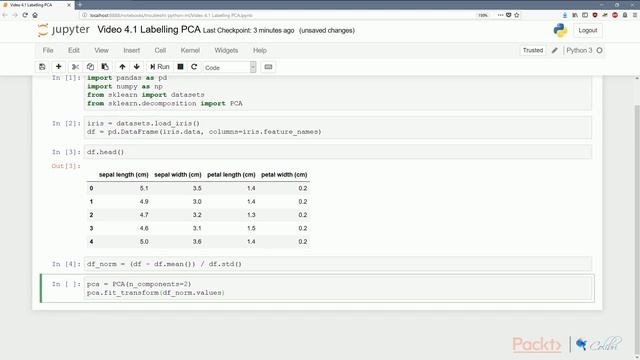
Task: Log out with the Logout button
Action: point(587,31)
